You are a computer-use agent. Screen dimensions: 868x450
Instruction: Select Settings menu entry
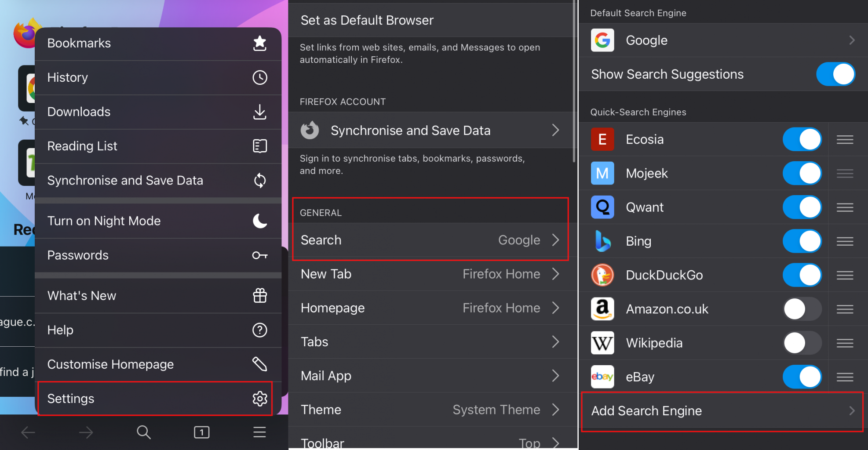[x=158, y=399]
